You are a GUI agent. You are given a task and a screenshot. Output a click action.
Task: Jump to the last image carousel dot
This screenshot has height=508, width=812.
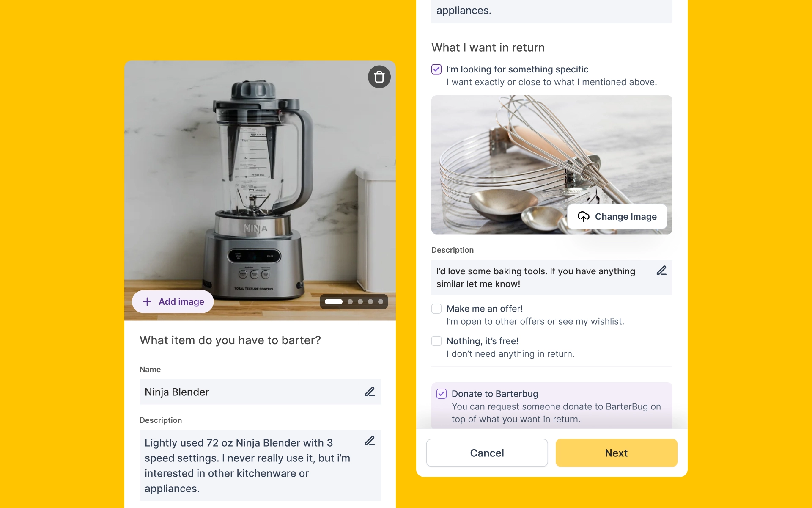(381, 302)
